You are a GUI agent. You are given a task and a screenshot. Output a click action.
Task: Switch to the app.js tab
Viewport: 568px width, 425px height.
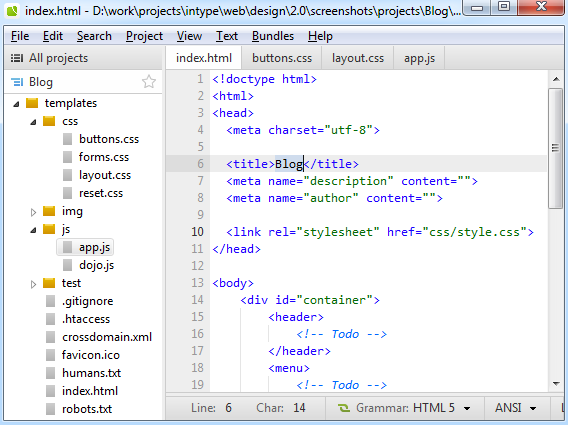pyautogui.click(x=419, y=58)
